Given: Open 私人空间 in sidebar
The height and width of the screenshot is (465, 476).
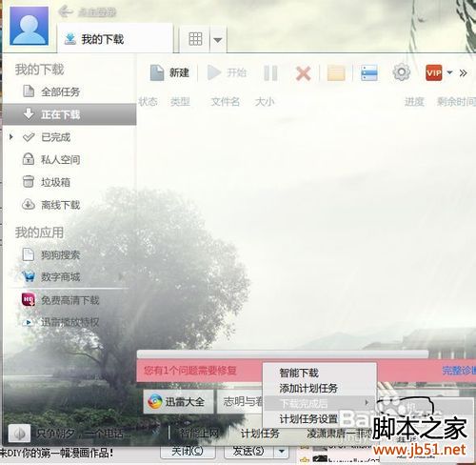Looking at the screenshot, I should pos(69,159).
